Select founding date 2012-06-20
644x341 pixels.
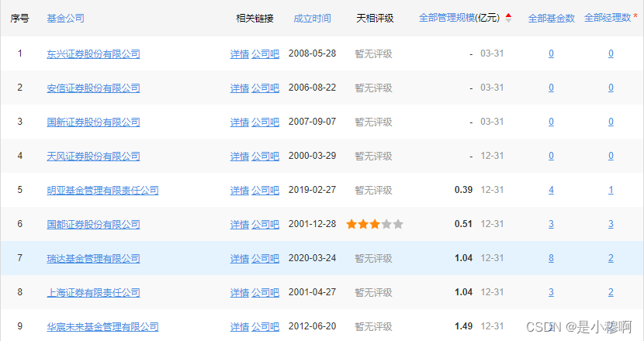pos(312,325)
